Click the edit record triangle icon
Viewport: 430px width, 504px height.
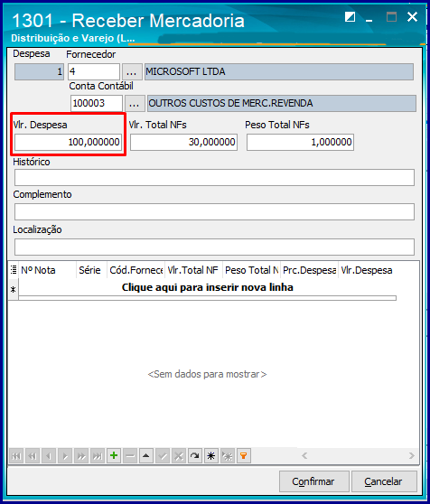pos(146,455)
